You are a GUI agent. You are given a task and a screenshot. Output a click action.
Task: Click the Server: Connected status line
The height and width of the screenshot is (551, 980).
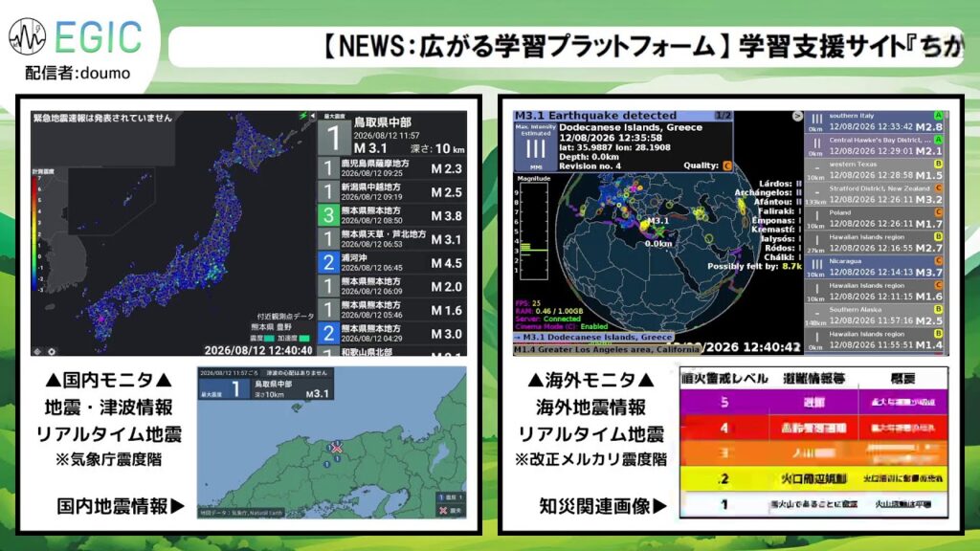tap(548, 319)
